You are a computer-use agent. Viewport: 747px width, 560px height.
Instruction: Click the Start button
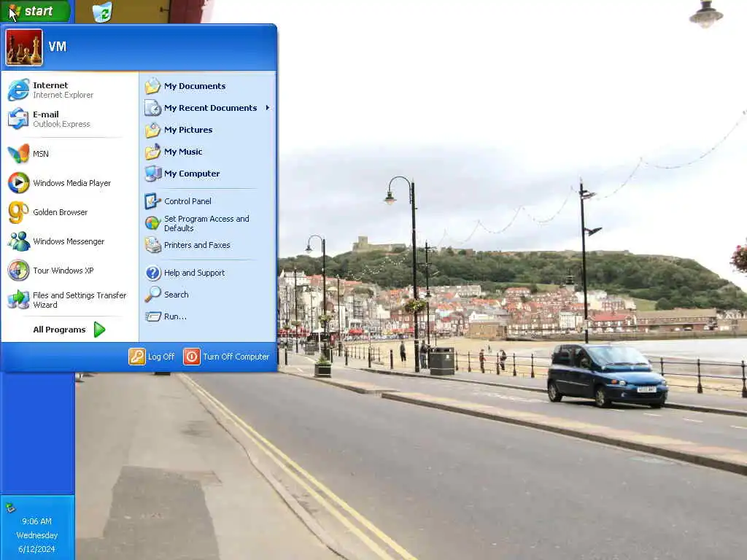click(x=36, y=11)
